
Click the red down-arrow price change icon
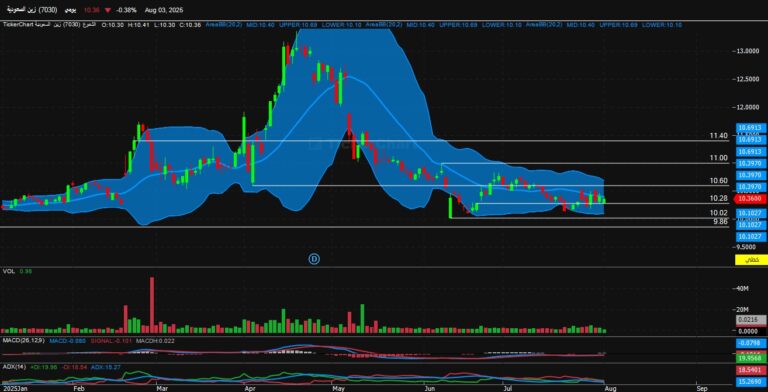pos(107,10)
